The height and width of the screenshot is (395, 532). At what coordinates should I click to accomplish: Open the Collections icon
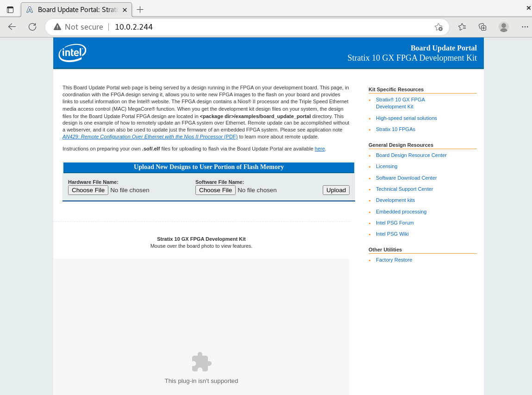(482, 27)
